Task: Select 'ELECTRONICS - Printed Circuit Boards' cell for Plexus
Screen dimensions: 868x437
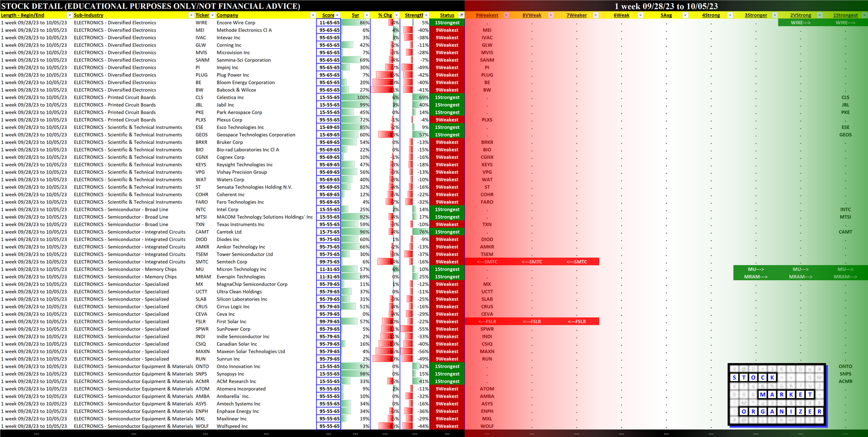Action: pos(115,120)
